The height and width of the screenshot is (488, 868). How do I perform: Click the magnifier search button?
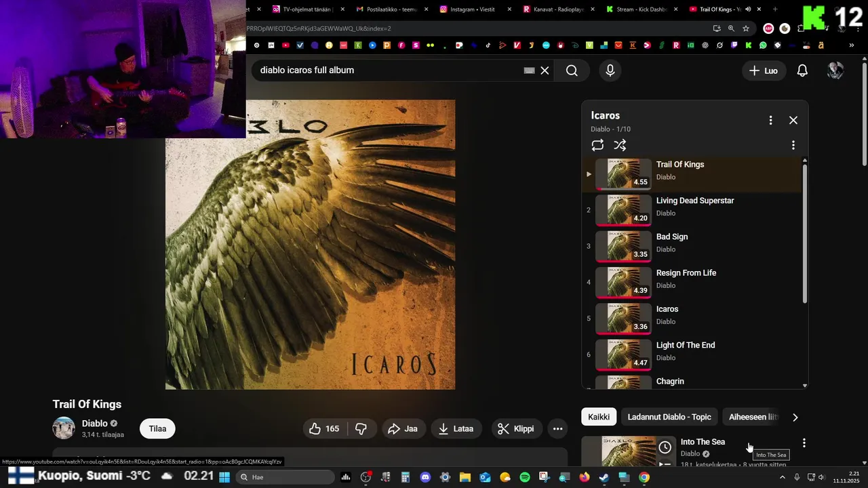coord(572,70)
